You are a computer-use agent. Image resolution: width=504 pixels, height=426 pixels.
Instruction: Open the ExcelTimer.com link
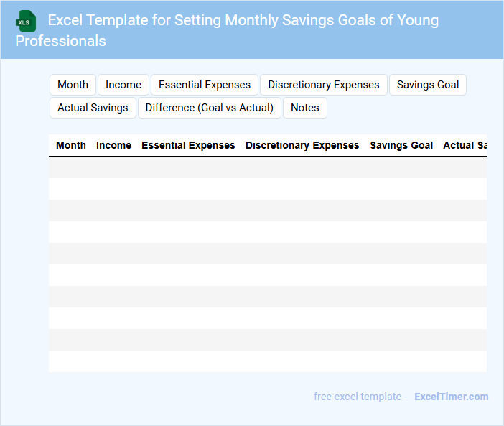[x=452, y=397]
